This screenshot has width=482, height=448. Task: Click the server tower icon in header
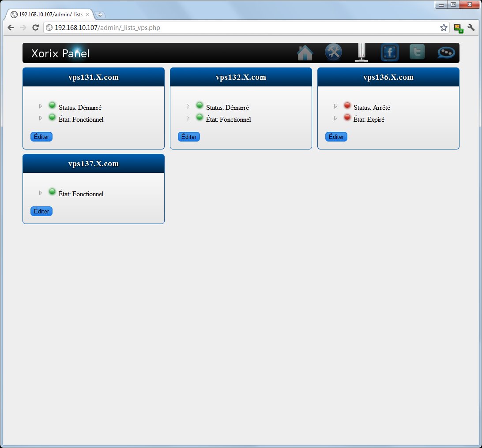(x=361, y=52)
